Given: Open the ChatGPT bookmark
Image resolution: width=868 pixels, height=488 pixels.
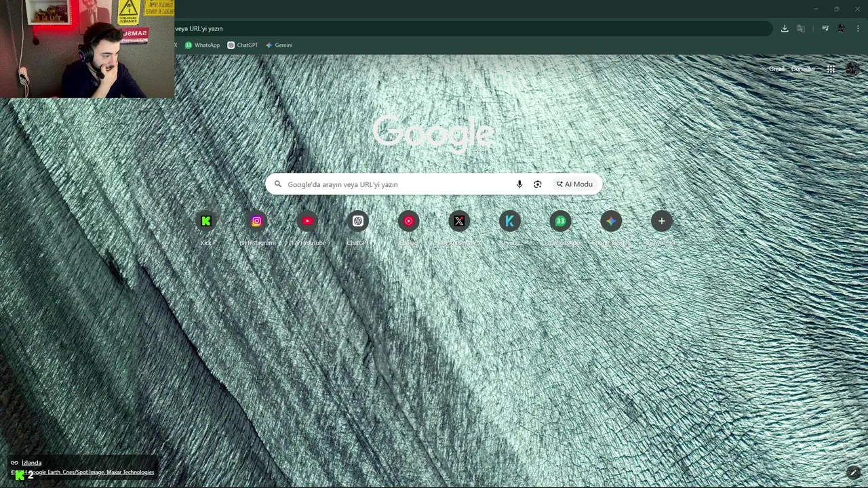Looking at the screenshot, I should 243,45.
